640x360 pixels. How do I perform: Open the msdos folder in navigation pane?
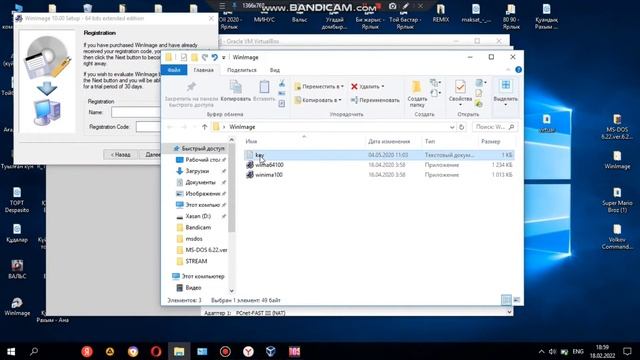point(194,239)
